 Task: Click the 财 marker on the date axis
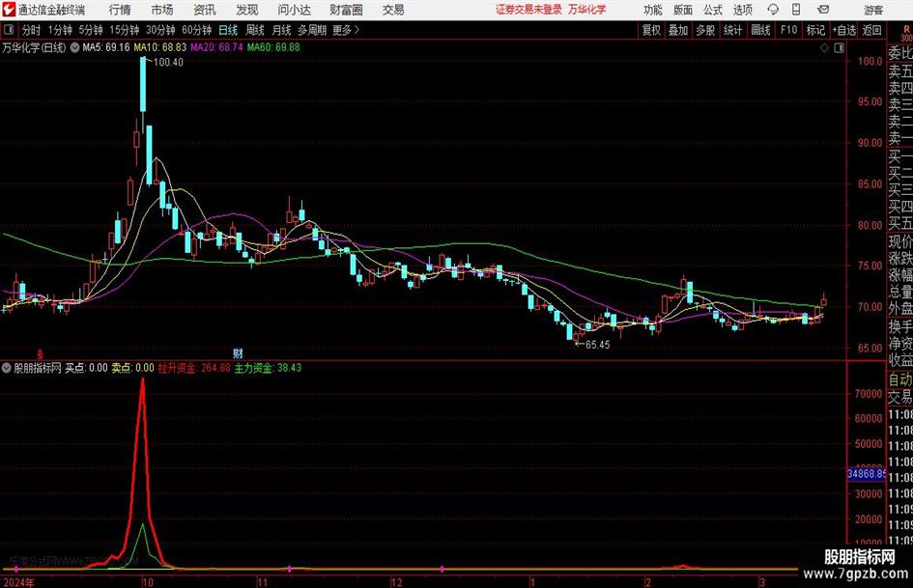(x=238, y=352)
